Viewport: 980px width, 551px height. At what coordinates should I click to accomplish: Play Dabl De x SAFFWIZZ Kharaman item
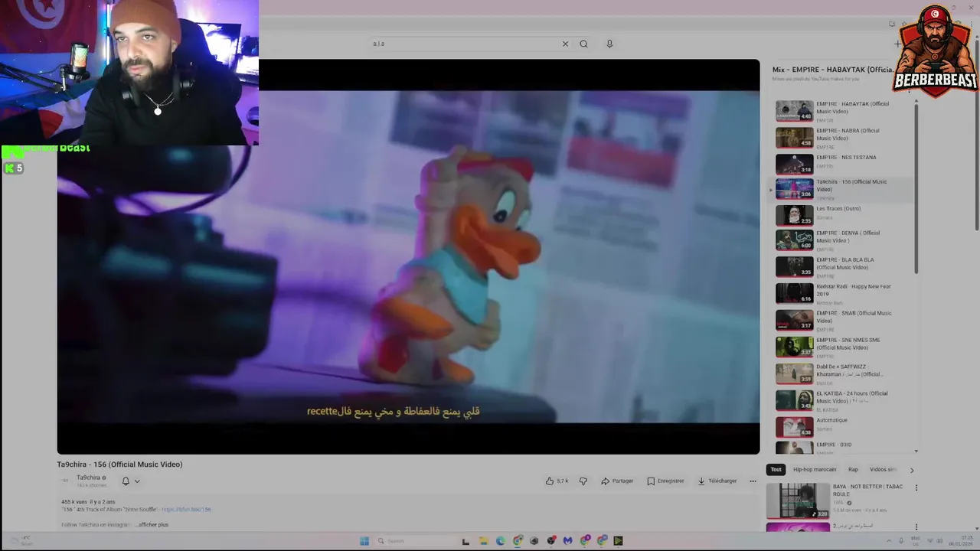click(842, 373)
